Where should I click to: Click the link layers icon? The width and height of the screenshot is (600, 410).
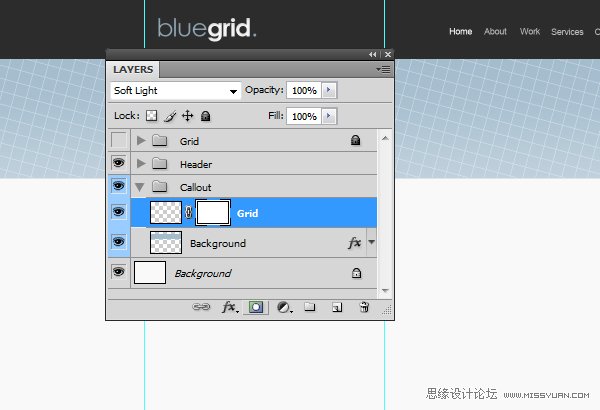[201, 307]
